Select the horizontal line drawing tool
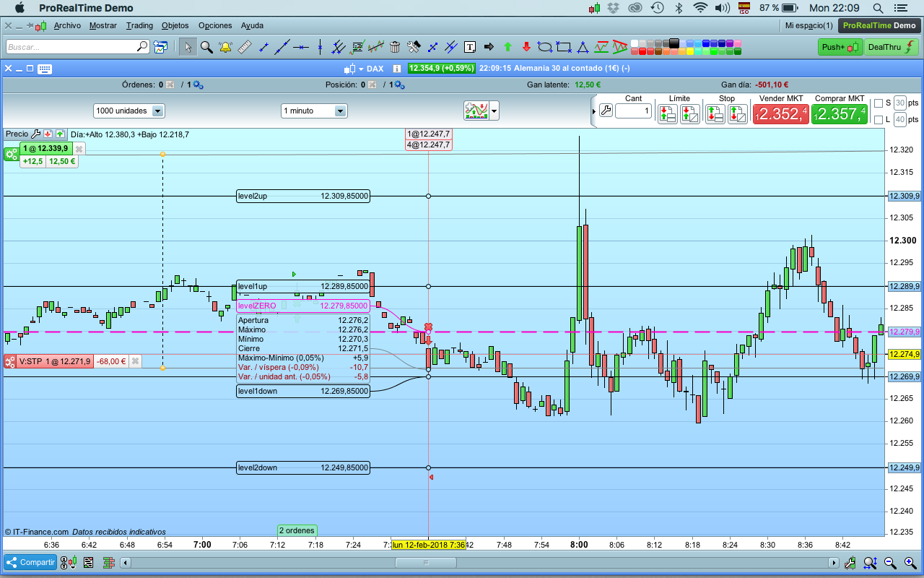The height and width of the screenshot is (578, 924). pyautogui.click(x=301, y=47)
